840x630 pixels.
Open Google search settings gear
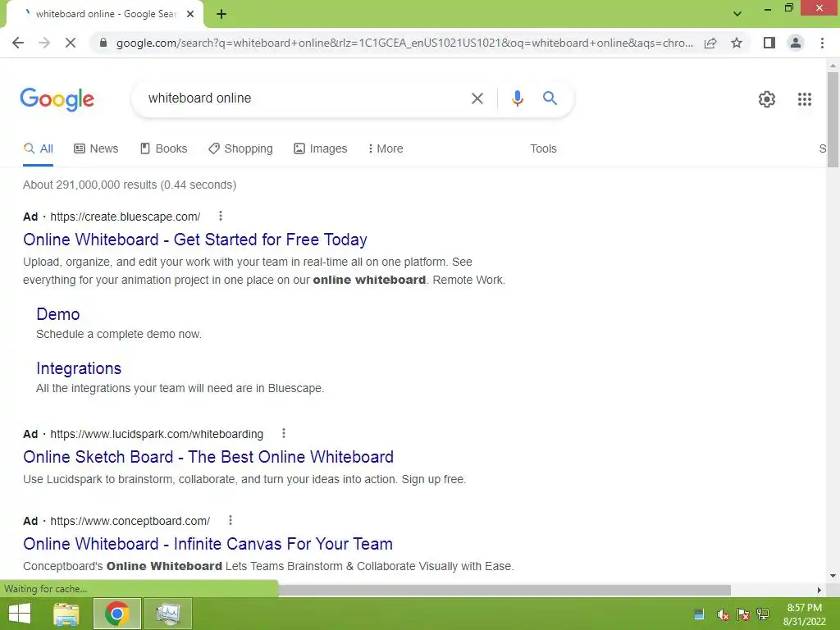click(767, 99)
